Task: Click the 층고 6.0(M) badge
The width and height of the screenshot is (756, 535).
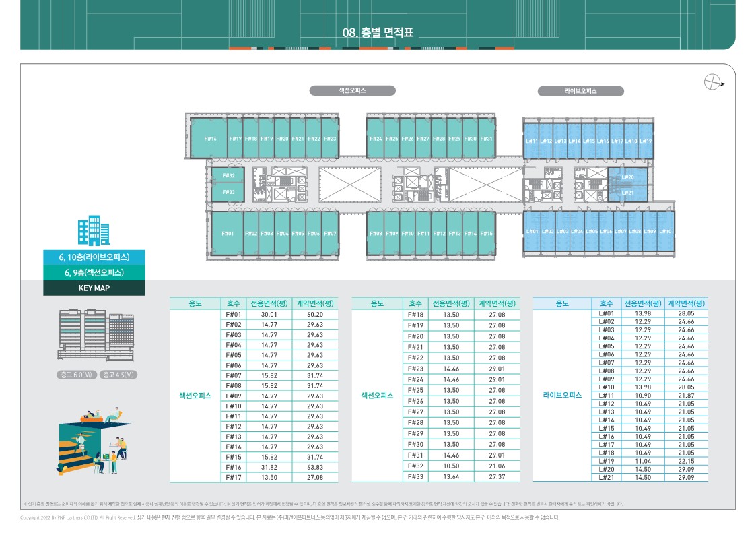Action: (75, 375)
